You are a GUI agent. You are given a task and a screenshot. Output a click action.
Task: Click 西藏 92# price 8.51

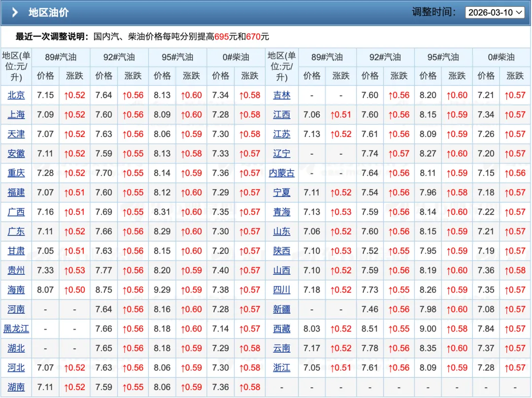[x=370, y=329]
